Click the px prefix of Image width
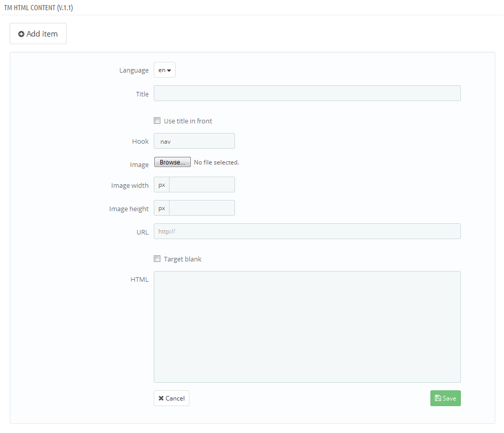504x433 pixels. point(162,185)
